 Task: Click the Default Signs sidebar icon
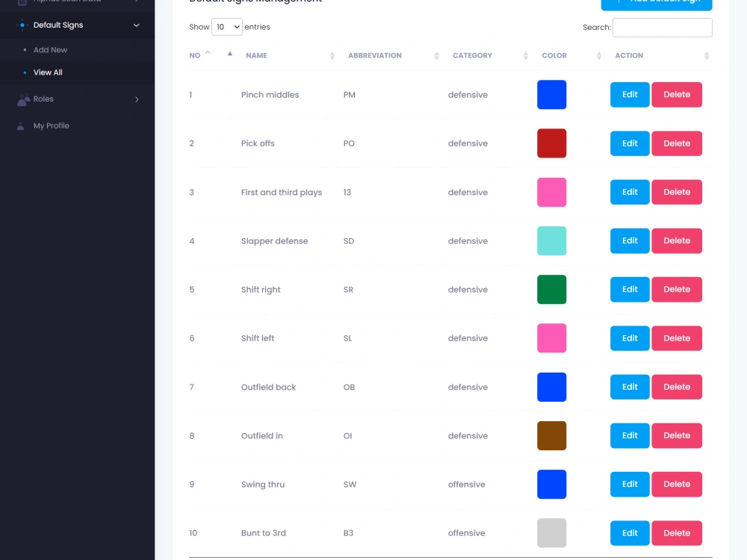click(22, 25)
